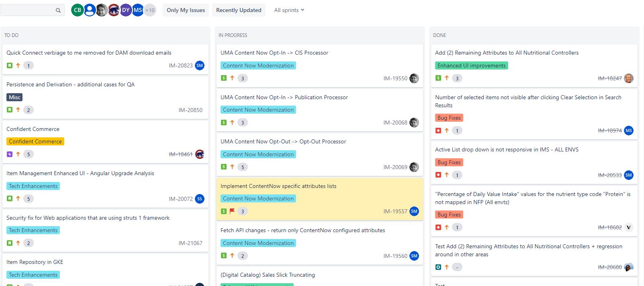This screenshot has width=644, height=286.
Task: Click V avatar on IM-18602 card
Action: coord(629,227)
